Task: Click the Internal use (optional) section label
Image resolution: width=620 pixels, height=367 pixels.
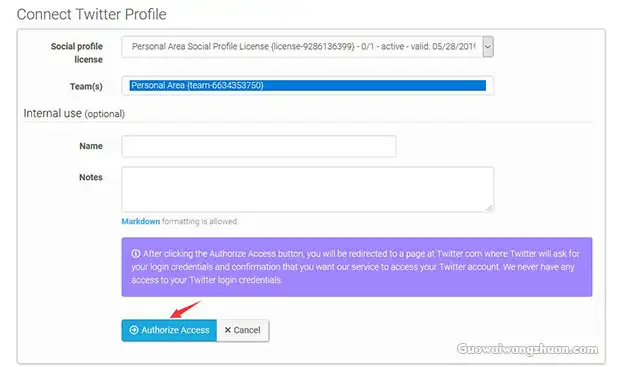Action: (x=74, y=114)
